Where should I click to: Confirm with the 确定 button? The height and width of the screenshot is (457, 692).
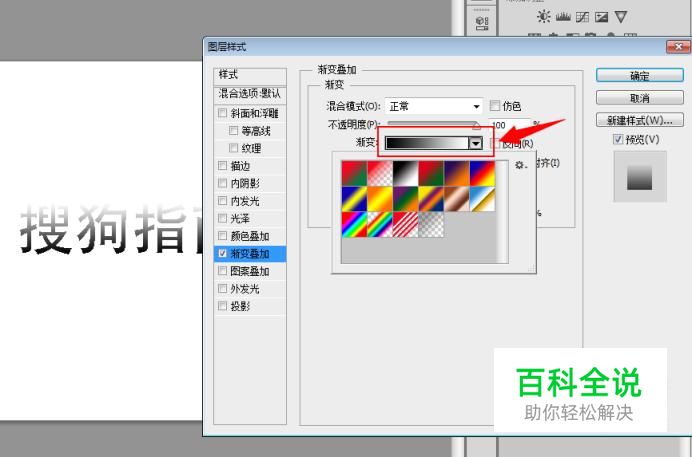[x=639, y=75]
